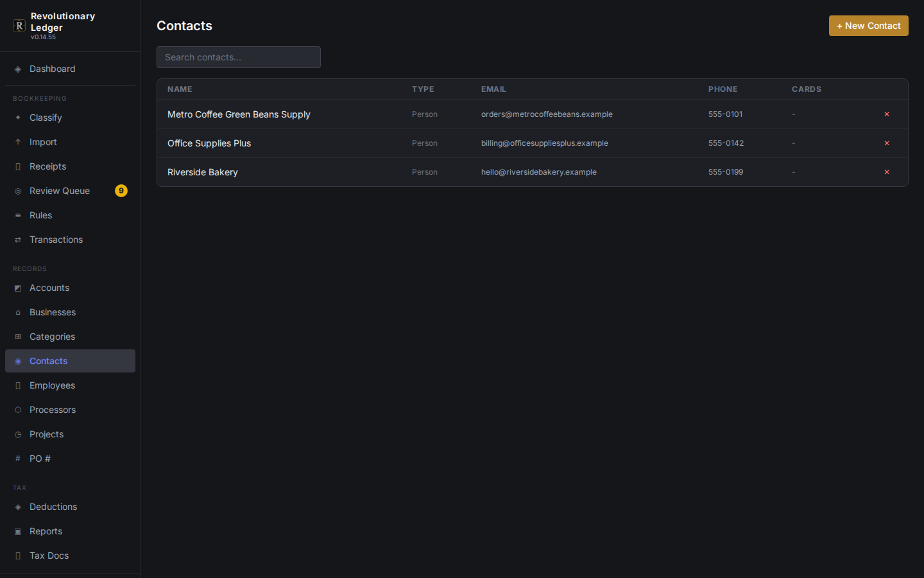The width and height of the screenshot is (924, 578).
Task: Open Accounts in Records
Action: 70,288
